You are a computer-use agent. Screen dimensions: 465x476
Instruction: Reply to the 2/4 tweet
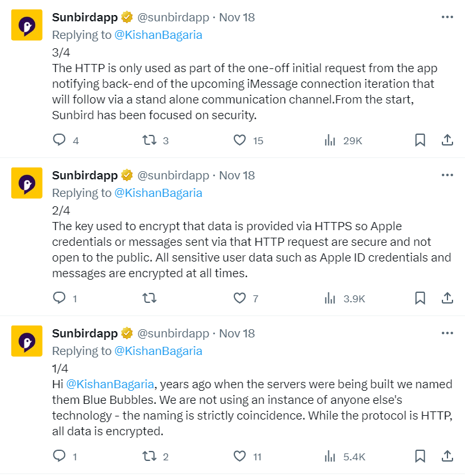60,299
